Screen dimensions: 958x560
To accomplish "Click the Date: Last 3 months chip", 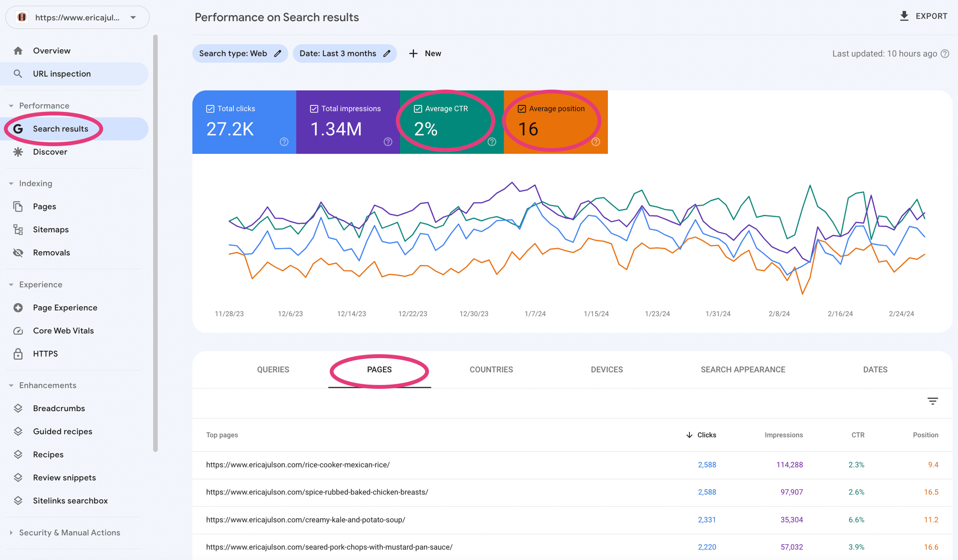I will (344, 53).
